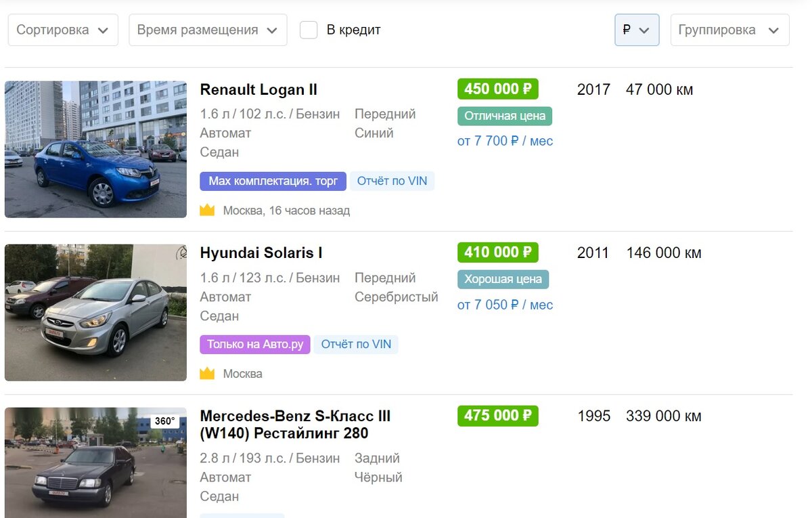Open the Время размещения dropdown

(207, 30)
